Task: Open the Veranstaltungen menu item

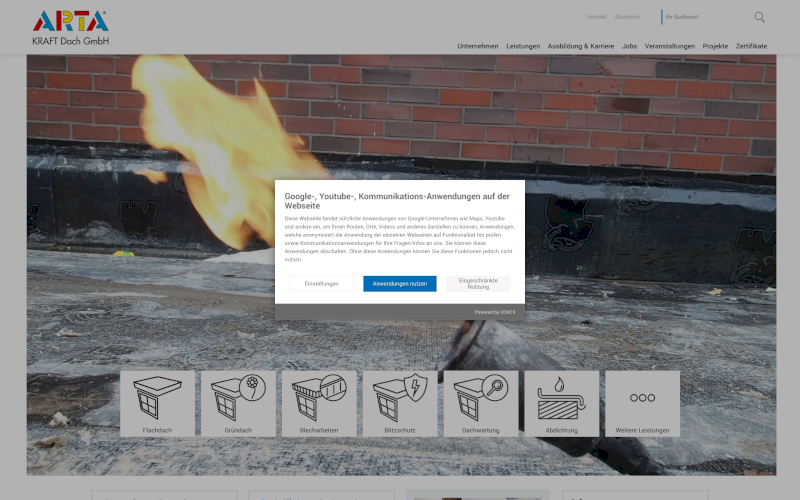Action: (670, 46)
